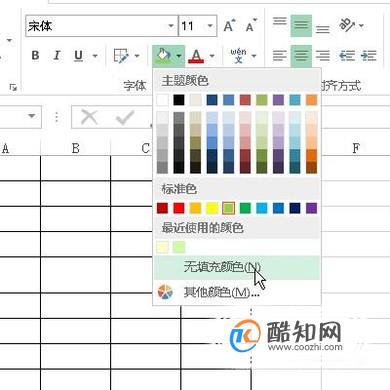
Task: Pick light yellow recently used color
Action: [162, 247]
